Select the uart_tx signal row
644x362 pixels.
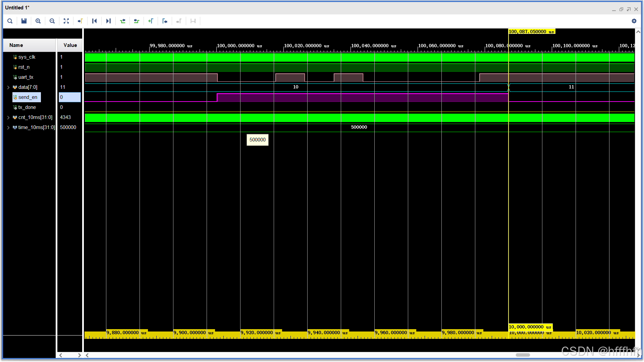click(26, 77)
